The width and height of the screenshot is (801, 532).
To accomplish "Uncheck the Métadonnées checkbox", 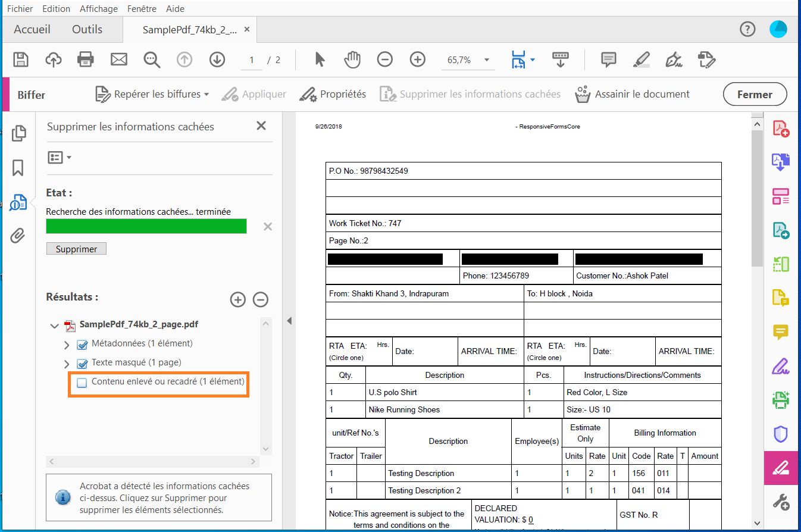I will pyautogui.click(x=83, y=345).
